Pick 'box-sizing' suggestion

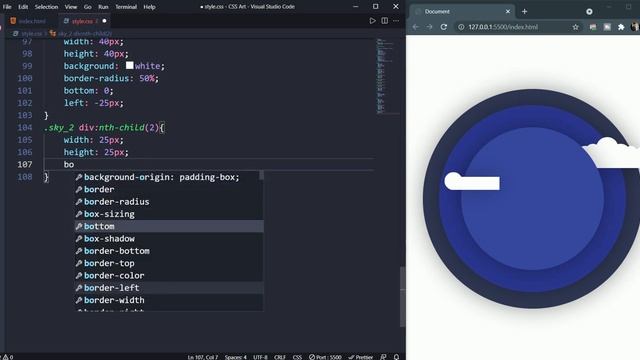click(169, 214)
